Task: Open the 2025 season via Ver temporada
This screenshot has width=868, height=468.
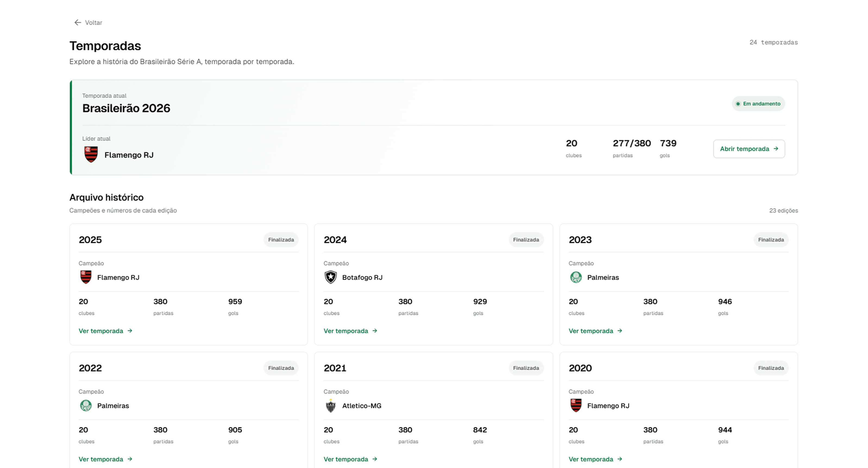Action: (105, 331)
